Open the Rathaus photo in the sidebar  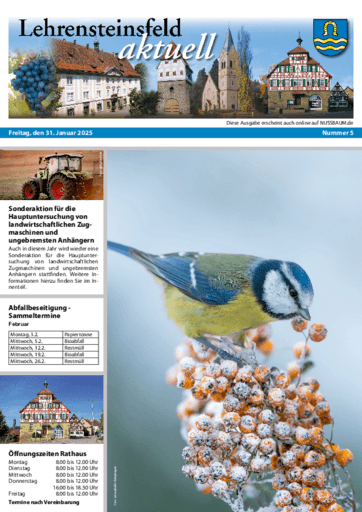coord(52,409)
